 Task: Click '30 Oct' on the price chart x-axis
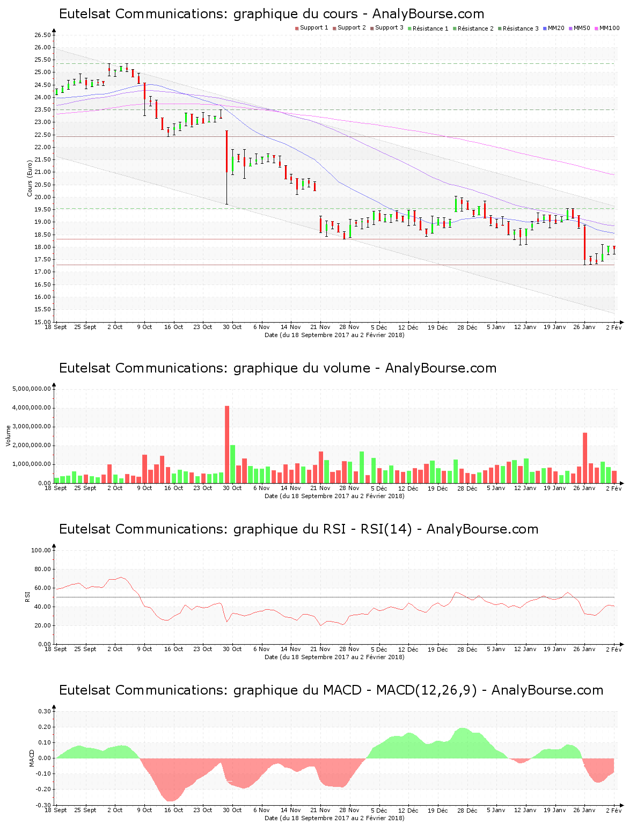(x=232, y=327)
